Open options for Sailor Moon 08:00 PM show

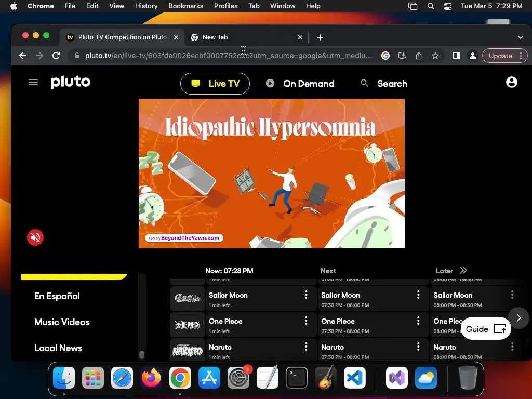(x=512, y=295)
